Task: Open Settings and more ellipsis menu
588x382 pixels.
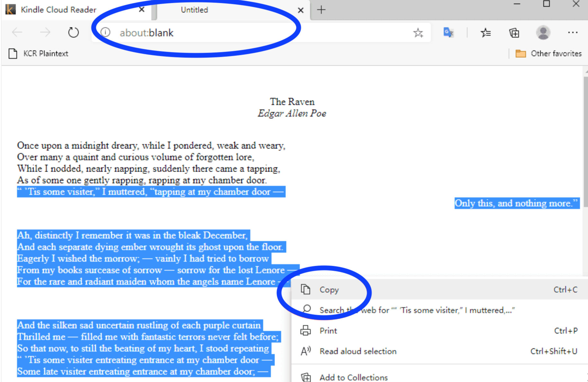Action: click(x=573, y=32)
